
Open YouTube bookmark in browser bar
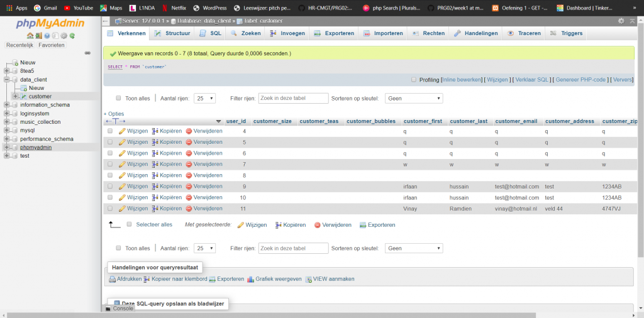tap(79, 8)
